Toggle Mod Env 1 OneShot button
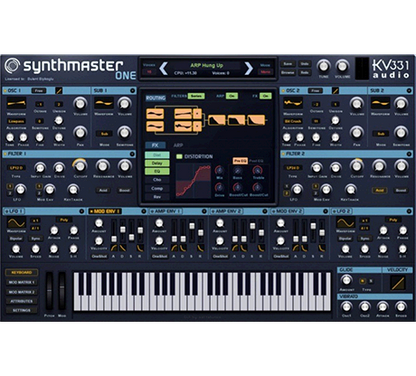 coord(99,257)
